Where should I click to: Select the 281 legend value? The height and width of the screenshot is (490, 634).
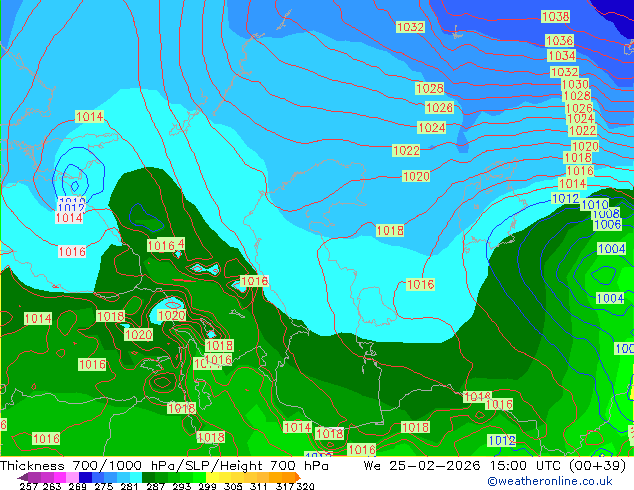[129, 486]
